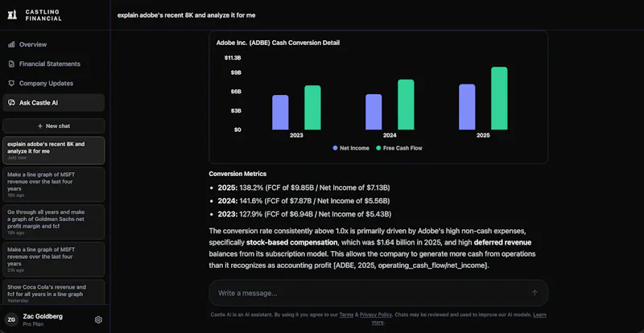The image size is (644, 333).
Task: Open the Terms link
Action: coord(346,315)
